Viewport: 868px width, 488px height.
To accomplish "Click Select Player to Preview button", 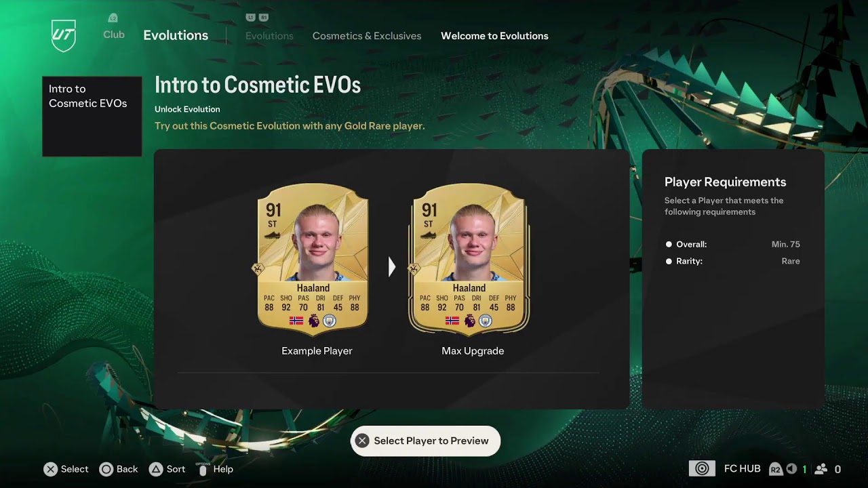I will pos(425,441).
